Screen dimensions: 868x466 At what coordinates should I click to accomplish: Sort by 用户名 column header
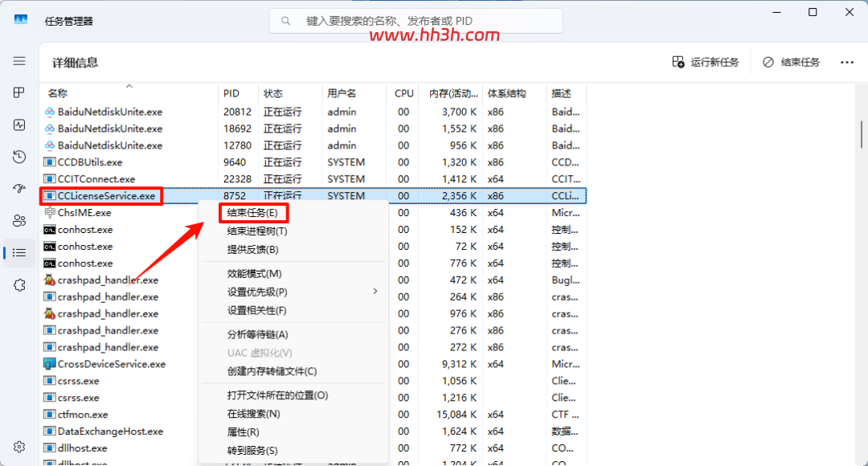pyautogui.click(x=354, y=93)
